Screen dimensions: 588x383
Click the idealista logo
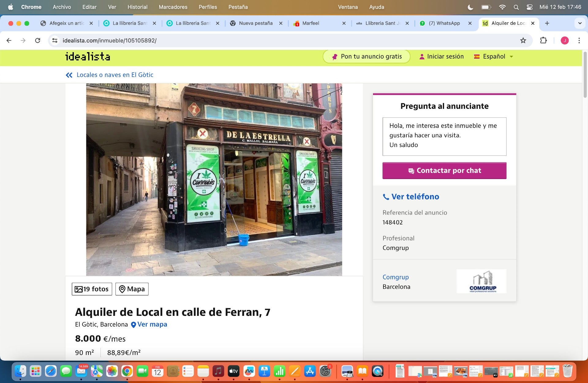click(x=88, y=56)
